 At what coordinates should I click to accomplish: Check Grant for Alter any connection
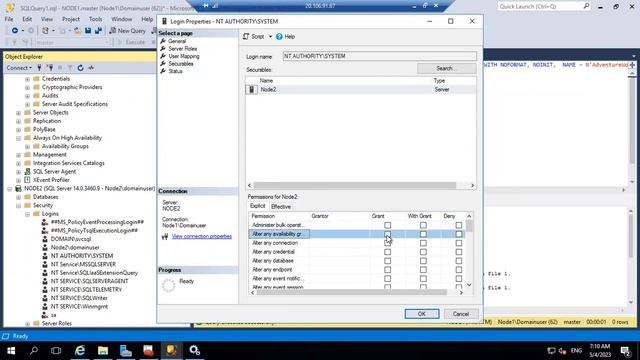(387, 243)
